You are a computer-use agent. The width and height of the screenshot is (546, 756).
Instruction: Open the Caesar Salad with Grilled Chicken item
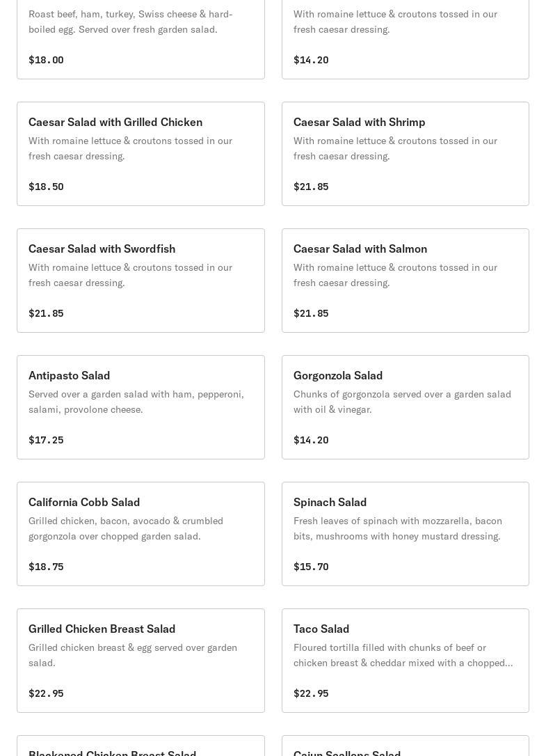[x=140, y=154]
